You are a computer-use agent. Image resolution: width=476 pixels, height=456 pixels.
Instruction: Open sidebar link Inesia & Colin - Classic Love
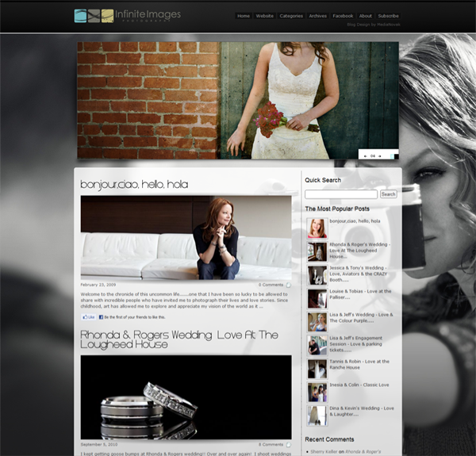point(359,385)
